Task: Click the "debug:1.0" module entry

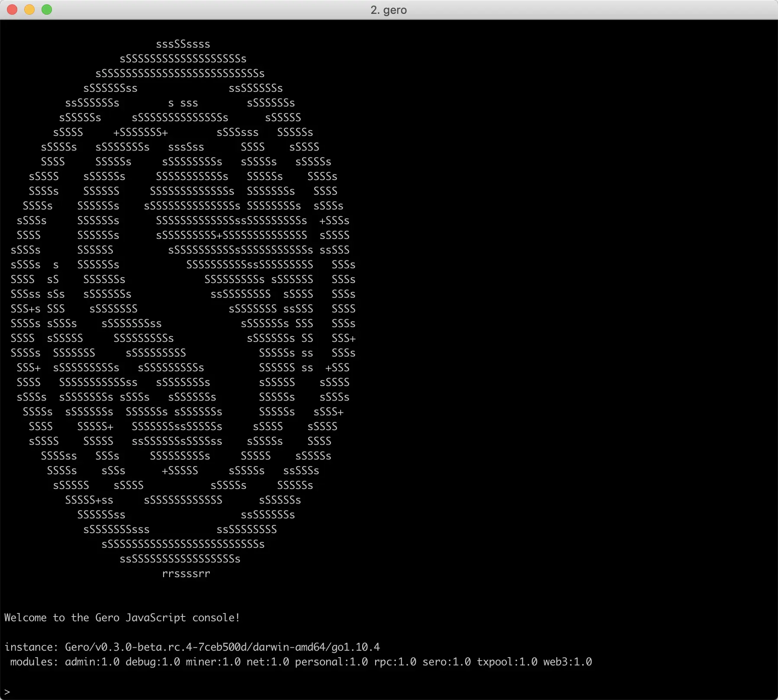Action: (153, 662)
